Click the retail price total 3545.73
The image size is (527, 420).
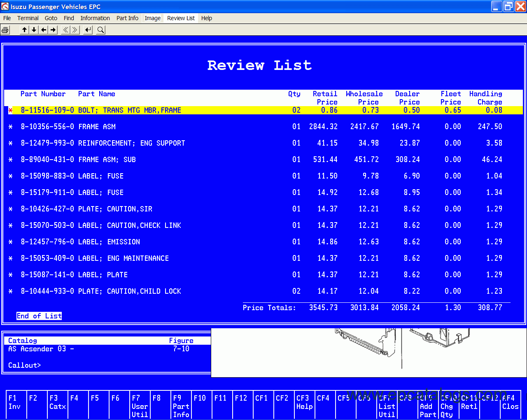323,308
